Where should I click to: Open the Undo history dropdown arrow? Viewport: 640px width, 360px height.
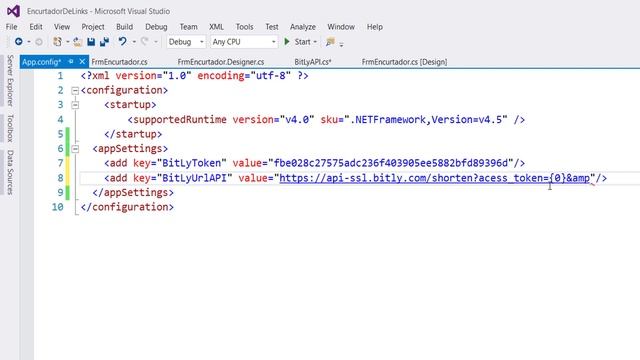pos(134,42)
